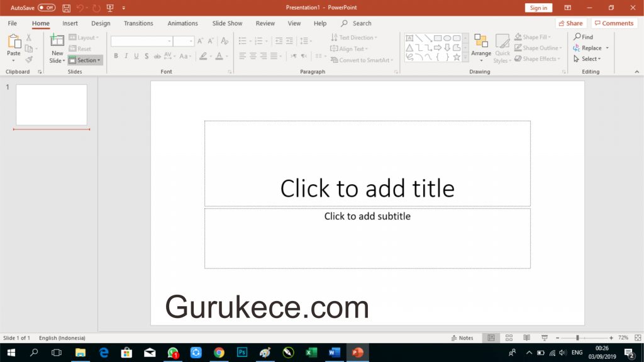Click the Save icon in title bar

tap(66, 8)
